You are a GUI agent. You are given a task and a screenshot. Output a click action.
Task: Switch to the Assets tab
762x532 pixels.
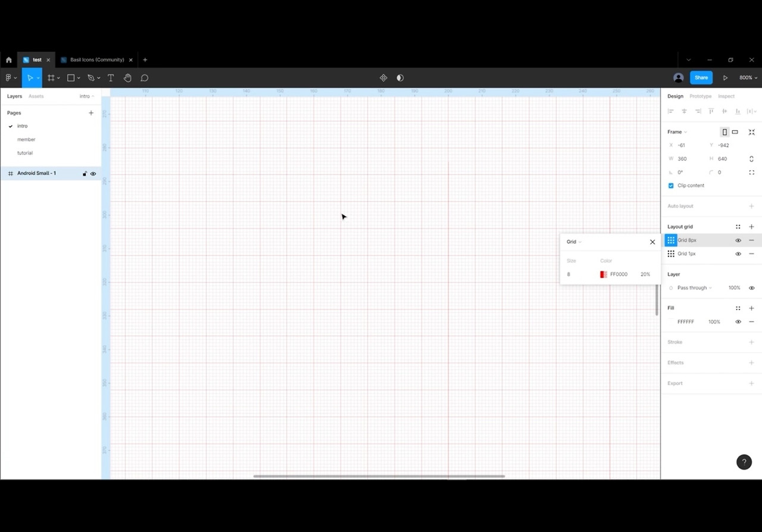click(x=36, y=96)
